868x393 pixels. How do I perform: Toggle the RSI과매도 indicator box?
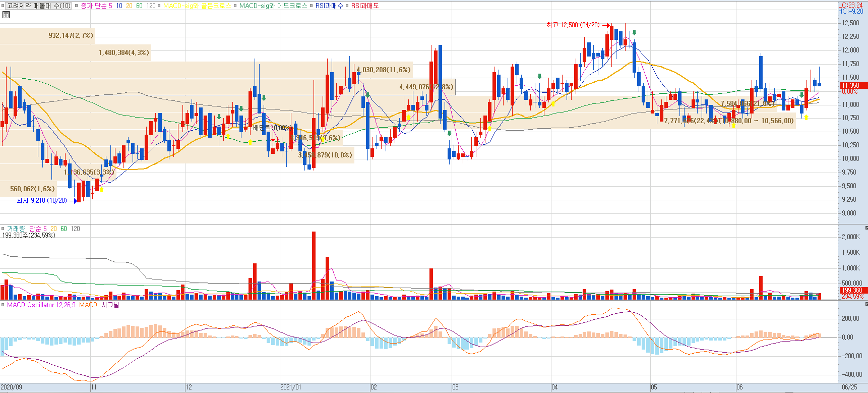[x=347, y=6]
